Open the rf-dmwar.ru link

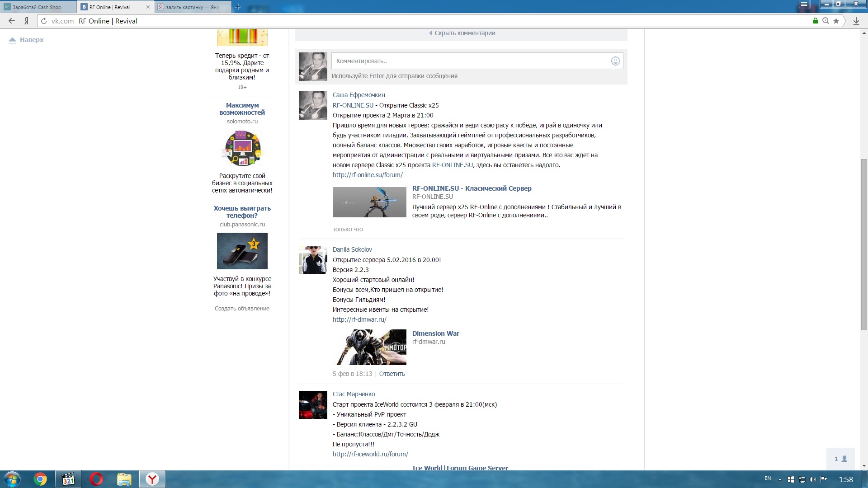click(x=359, y=319)
